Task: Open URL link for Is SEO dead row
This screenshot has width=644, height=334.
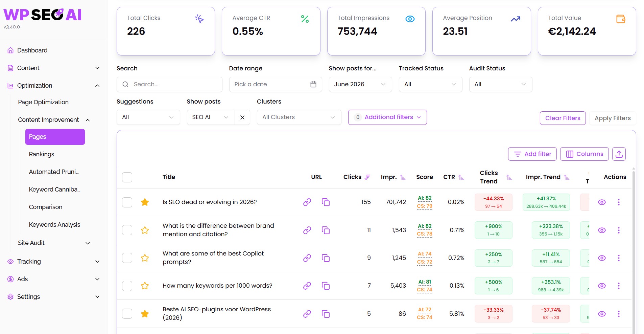Action: click(307, 202)
